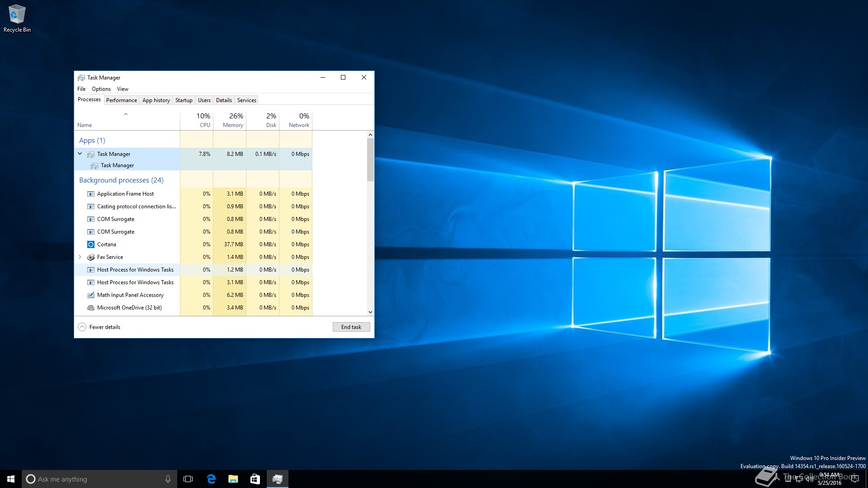Sort by the Memory column header
Image resolution: width=868 pixels, height=488 pixels.
[x=230, y=120]
